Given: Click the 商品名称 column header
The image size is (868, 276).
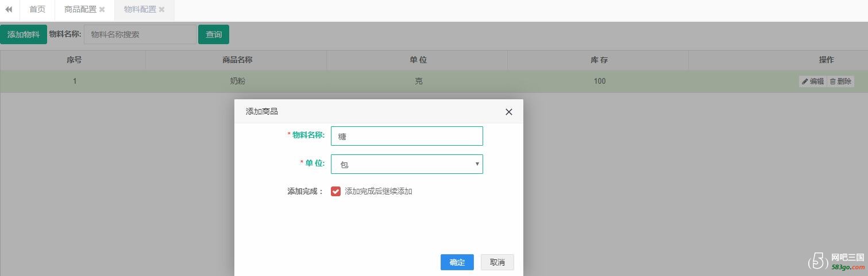Looking at the screenshot, I should tap(237, 60).
